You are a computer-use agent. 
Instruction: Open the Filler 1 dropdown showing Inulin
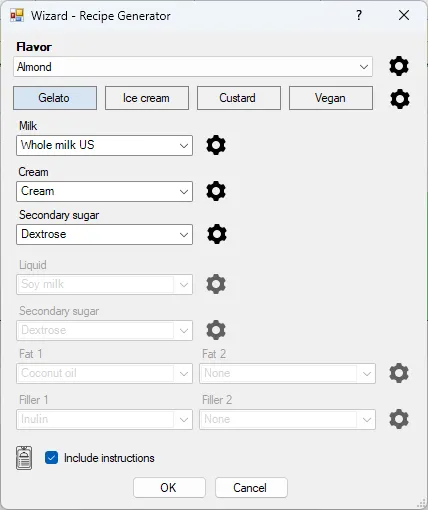(x=104, y=419)
